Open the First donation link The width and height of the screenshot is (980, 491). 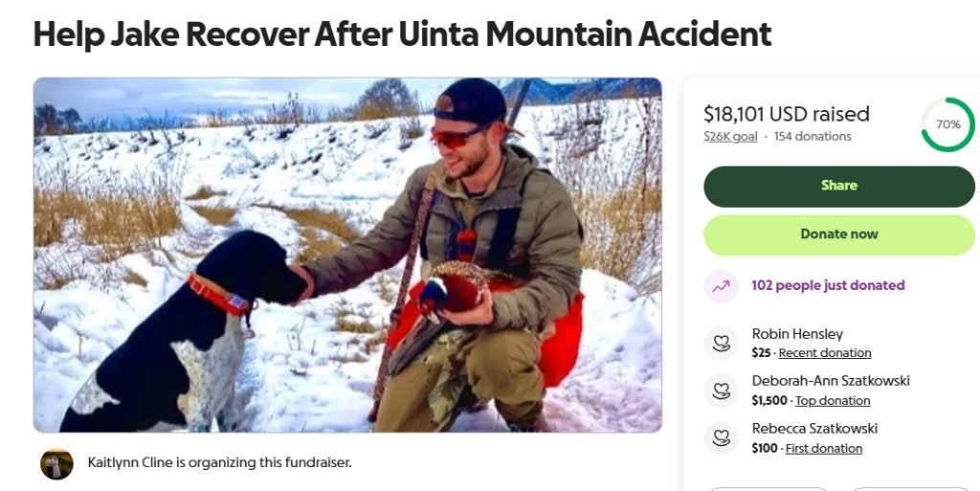(824, 448)
